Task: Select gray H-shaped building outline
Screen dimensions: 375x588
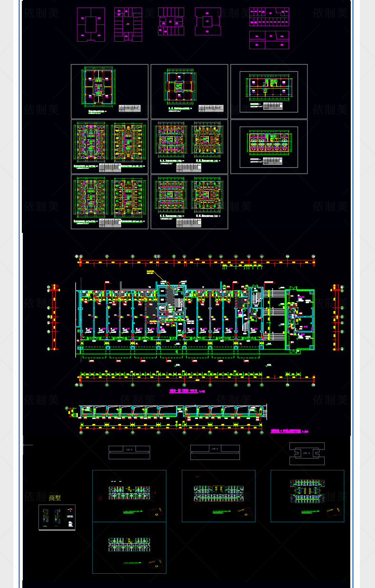Action: click(307, 454)
